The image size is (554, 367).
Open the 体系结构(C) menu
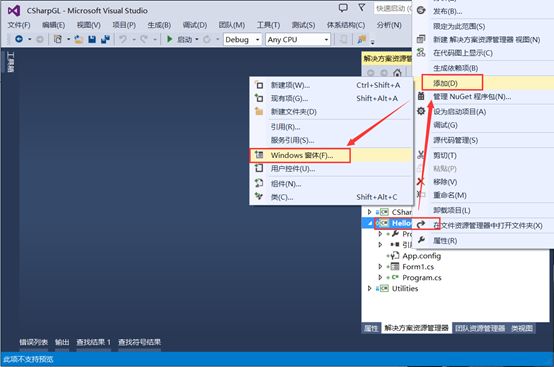[346, 25]
